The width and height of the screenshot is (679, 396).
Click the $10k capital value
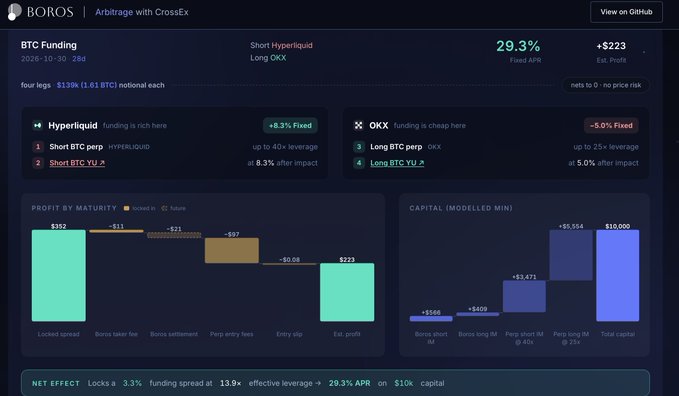click(404, 383)
